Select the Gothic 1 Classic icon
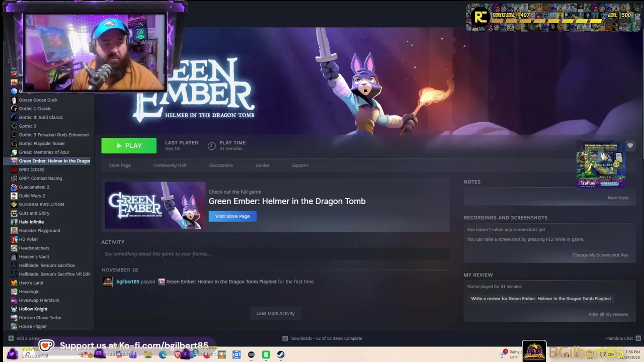The height and width of the screenshot is (362, 644). [14, 109]
